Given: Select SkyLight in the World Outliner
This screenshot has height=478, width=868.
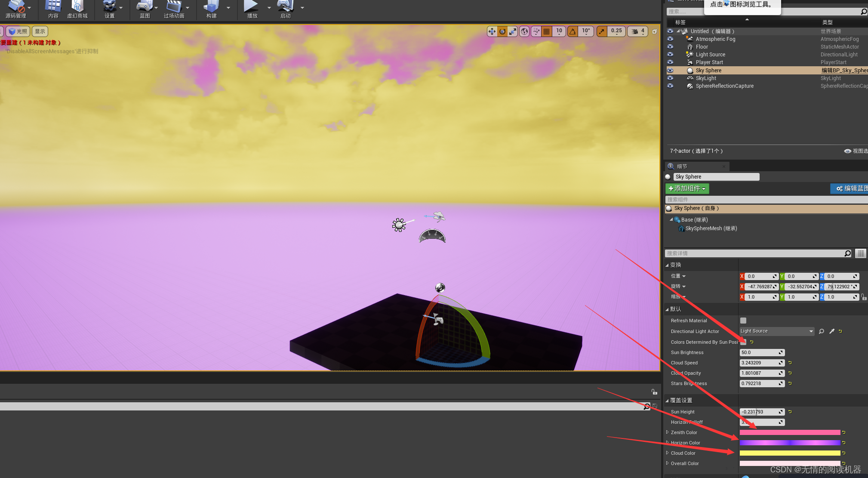Looking at the screenshot, I should (x=706, y=78).
